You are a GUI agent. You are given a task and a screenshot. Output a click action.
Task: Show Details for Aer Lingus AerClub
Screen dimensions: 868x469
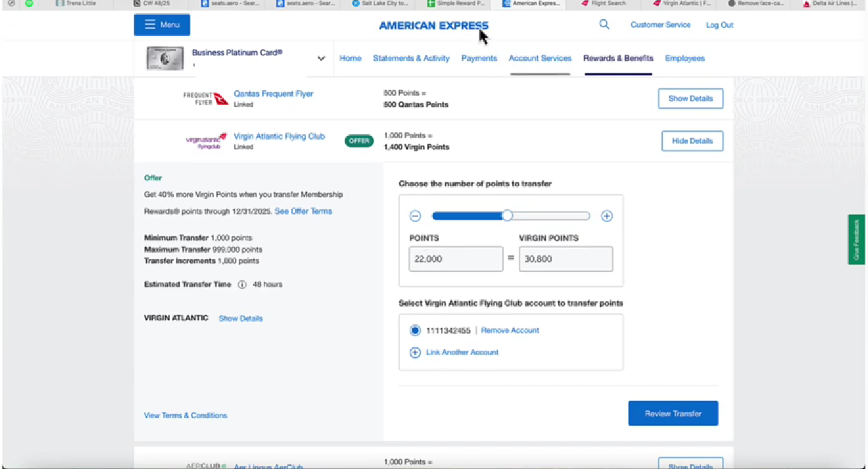[690, 465]
